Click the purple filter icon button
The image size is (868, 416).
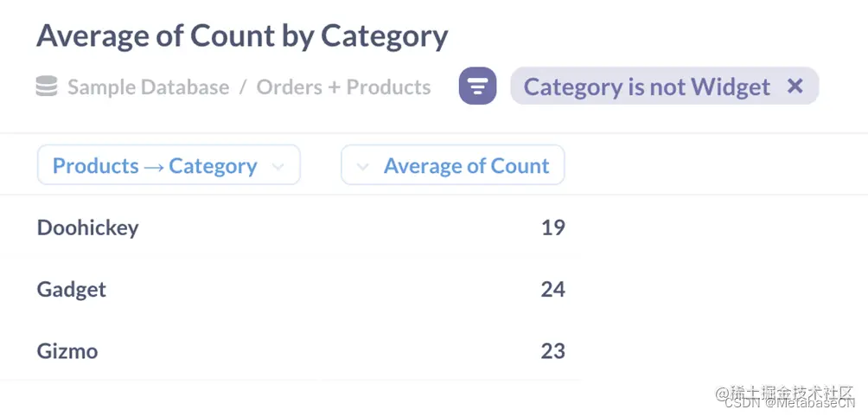point(477,86)
